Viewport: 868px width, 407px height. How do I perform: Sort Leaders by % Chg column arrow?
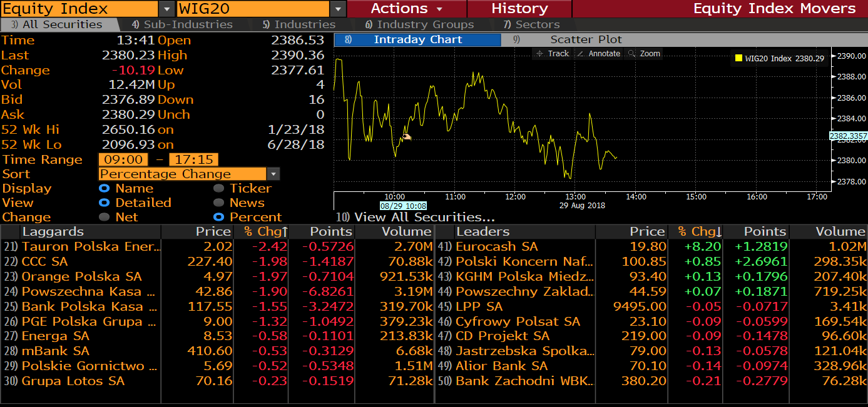point(718,232)
